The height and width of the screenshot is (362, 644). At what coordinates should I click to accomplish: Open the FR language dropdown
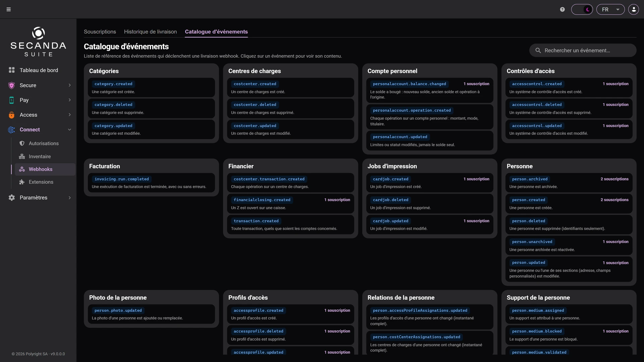click(x=610, y=9)
